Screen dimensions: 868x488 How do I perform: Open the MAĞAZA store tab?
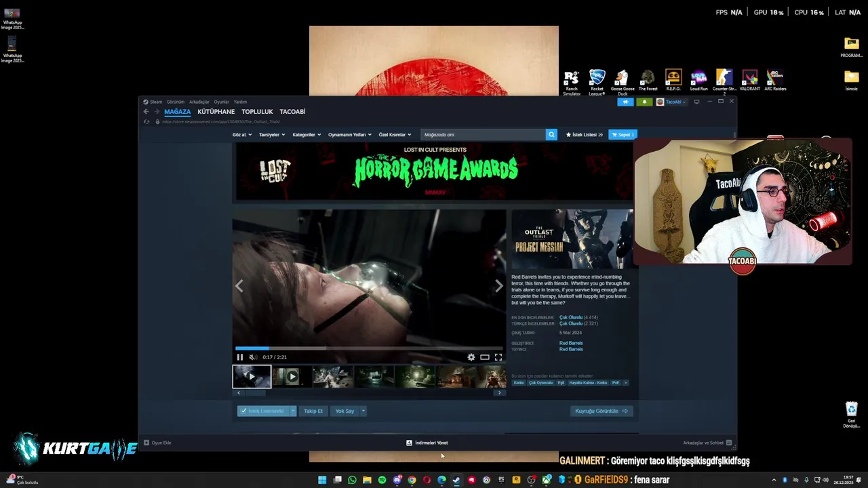[x=178, y=112]
